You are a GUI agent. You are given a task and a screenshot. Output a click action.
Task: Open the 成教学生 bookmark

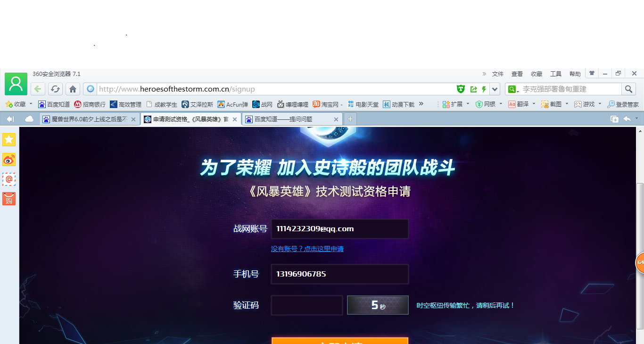pyautogui.click(x=162, y=104)
